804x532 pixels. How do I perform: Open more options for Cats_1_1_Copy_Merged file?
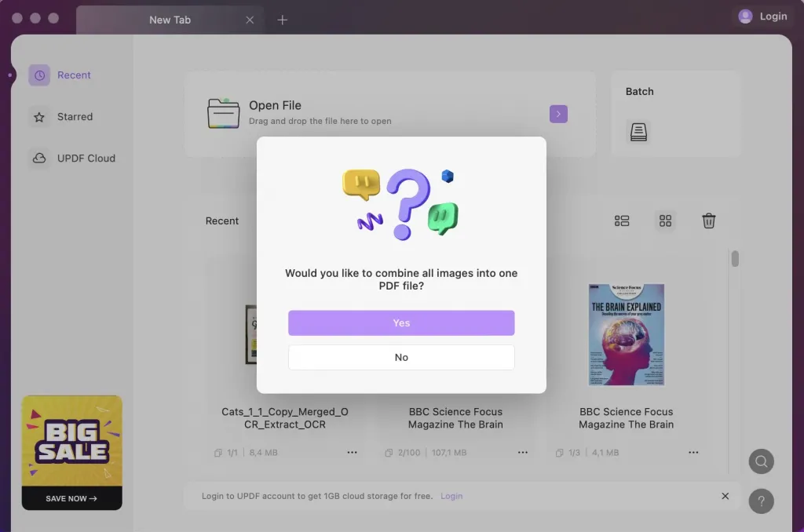coord(352,453)
